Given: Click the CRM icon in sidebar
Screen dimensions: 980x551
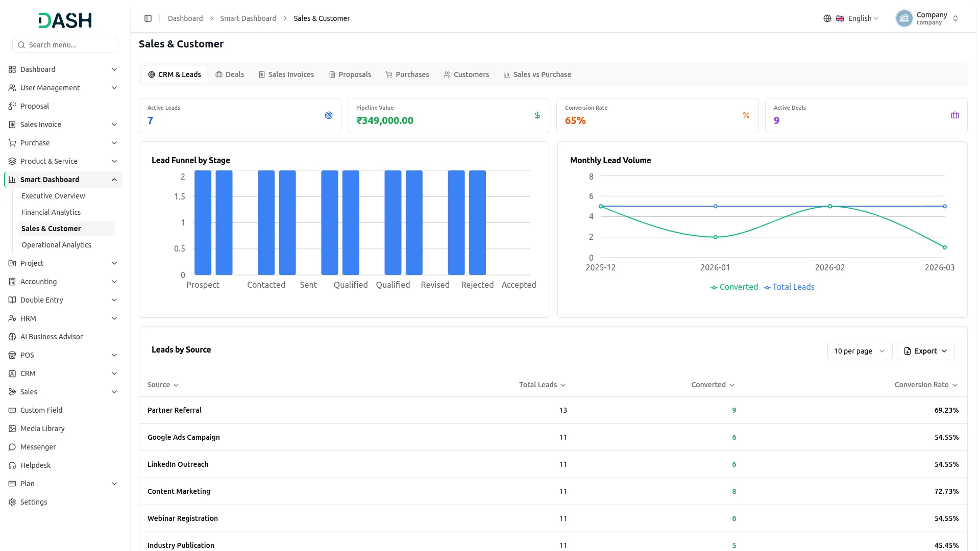Looking at the screenshot, I should pyautogui.click(x=12, y=373).
